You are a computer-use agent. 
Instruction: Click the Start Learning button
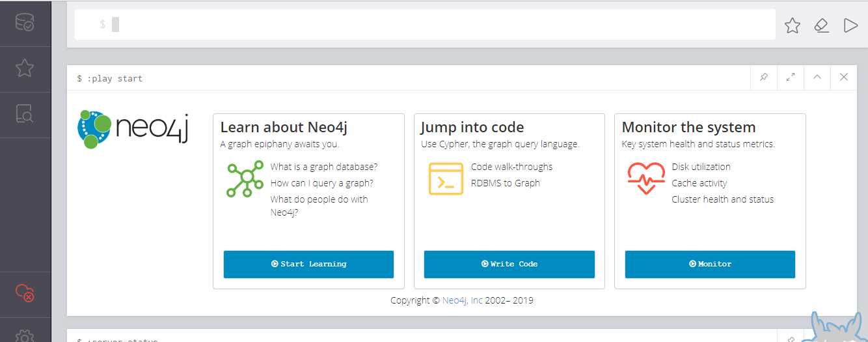pos(308,264)
